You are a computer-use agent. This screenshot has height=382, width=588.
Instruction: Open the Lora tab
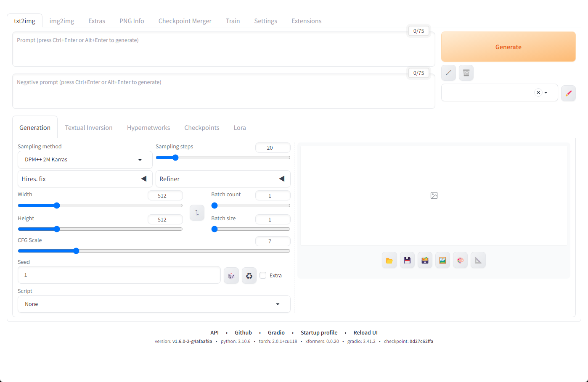point(240,127)
